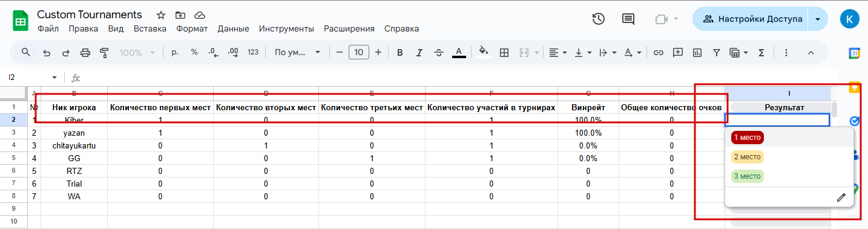Screen dimensions: 868x229
Task: Toggle bold formatting
Action: [x=399, y=53]
